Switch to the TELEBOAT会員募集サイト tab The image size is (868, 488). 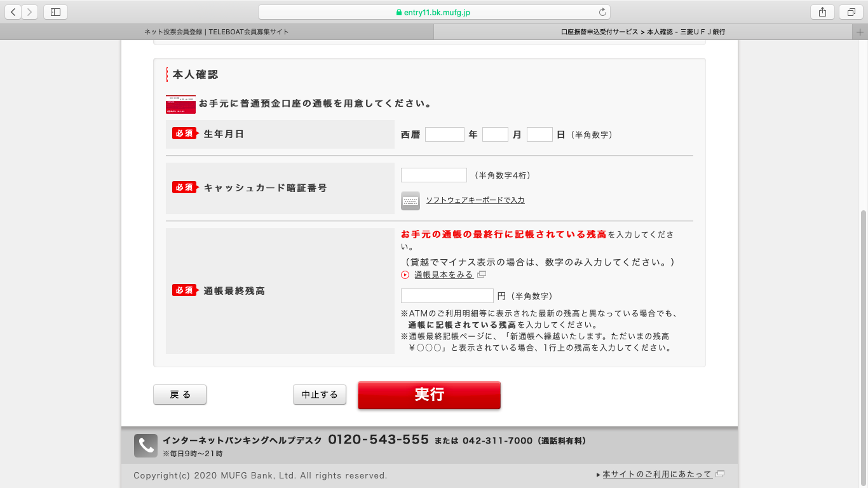pyautogui.click(x=217, y=32)
